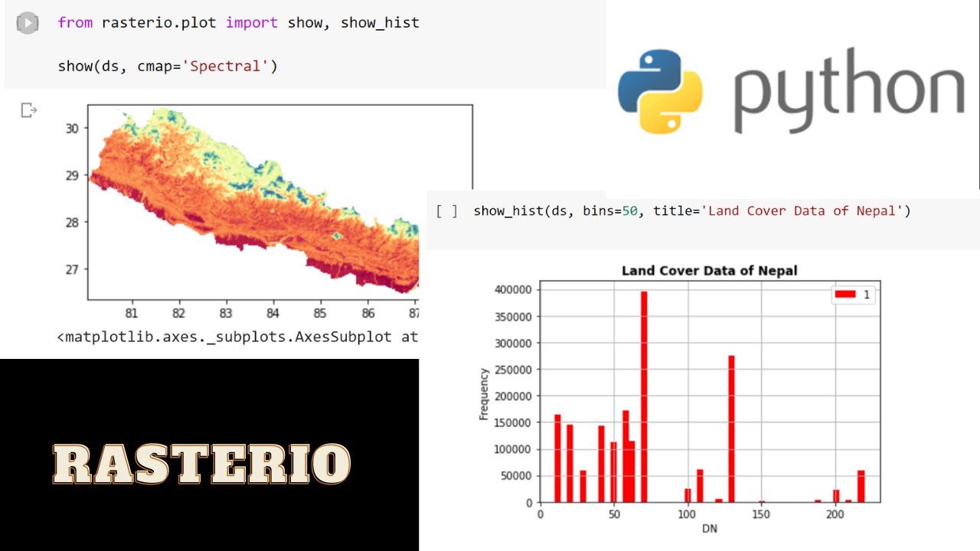This screenshot has height=551, width=980.
Task: Click the show_hist code line
Action: (692, 210)
